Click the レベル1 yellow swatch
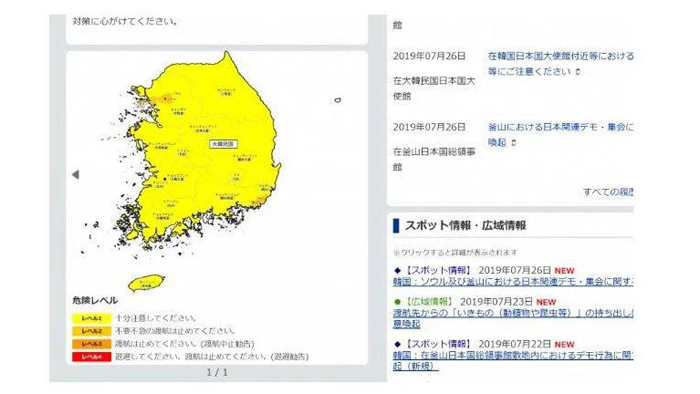The width and height of the screenshot is (700, 394). [92, 319]
